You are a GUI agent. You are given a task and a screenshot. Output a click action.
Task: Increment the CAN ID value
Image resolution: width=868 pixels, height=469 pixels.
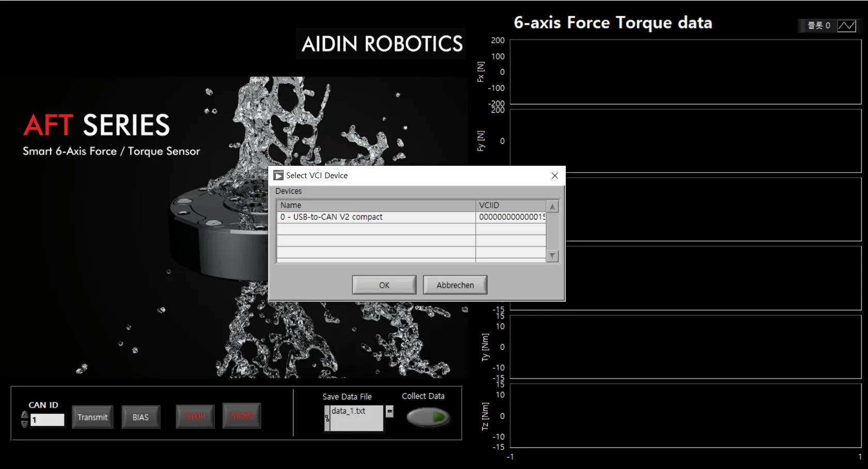(24, 415)
